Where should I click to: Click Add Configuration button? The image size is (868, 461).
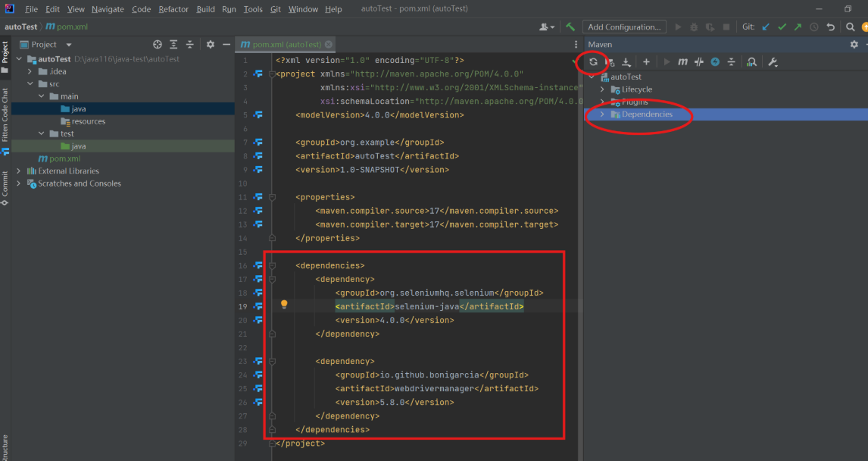coord(624,27)
